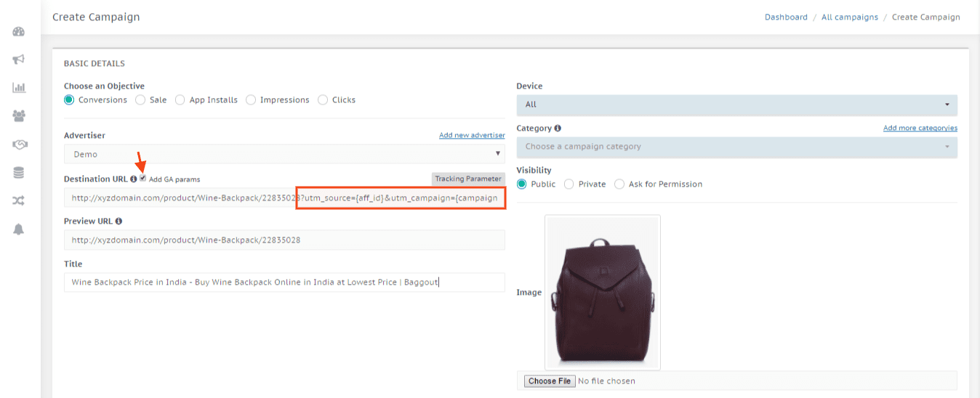Open the campaign category dropdown
The image size is (980, 398).
click(736, 147)
